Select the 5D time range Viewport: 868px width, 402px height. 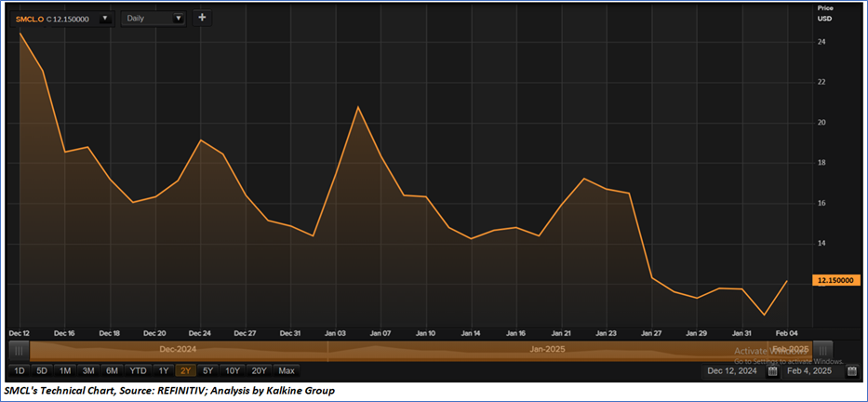(42, 371)
